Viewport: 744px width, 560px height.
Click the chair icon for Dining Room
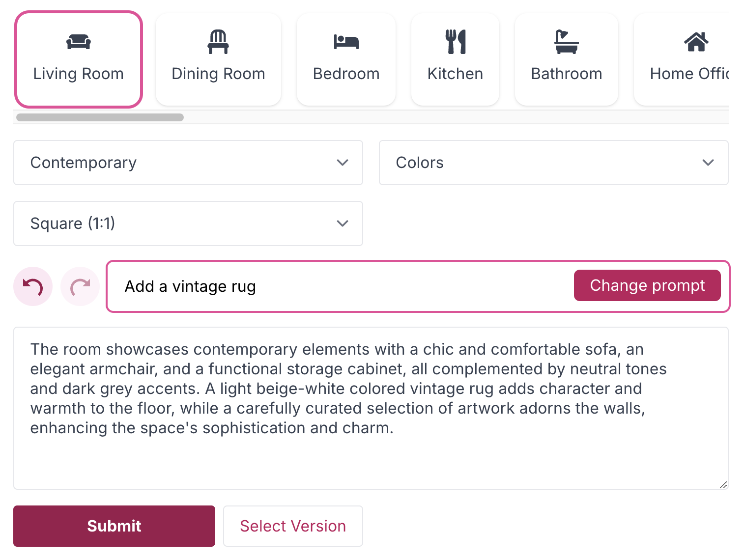[218, 42]
